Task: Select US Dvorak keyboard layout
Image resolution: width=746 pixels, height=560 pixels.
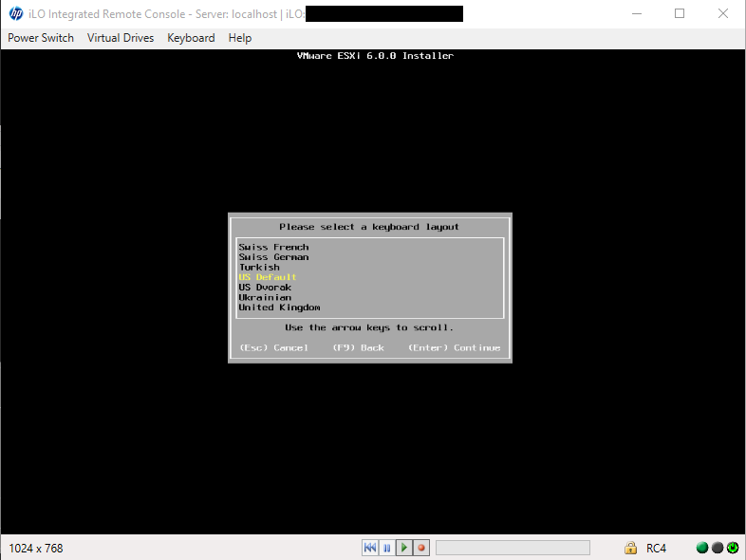Action: (x=265, y=287)
